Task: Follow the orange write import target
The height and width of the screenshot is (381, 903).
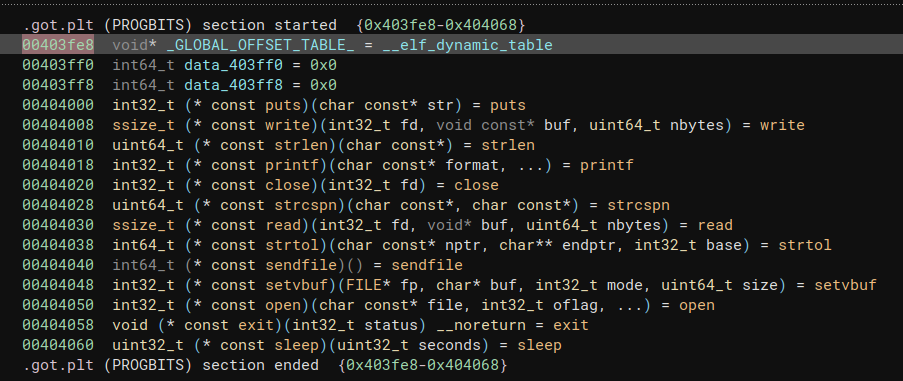Action: tap(782, 125)
